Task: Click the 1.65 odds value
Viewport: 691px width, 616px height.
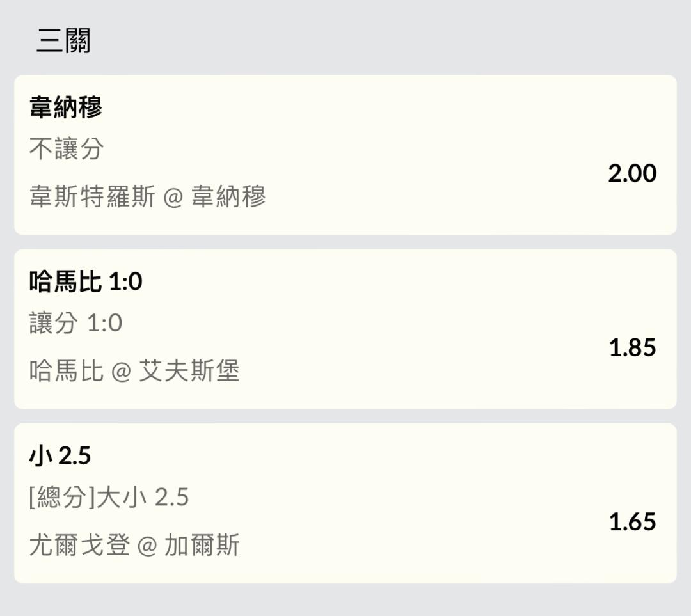Action: pyautogui.click(x=632, y=522)
